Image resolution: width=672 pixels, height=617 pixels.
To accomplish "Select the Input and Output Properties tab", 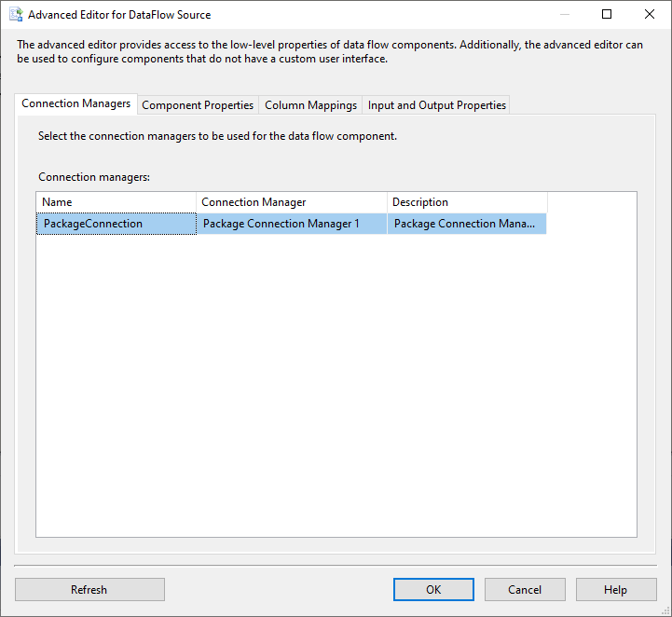I will click(436, 105).
